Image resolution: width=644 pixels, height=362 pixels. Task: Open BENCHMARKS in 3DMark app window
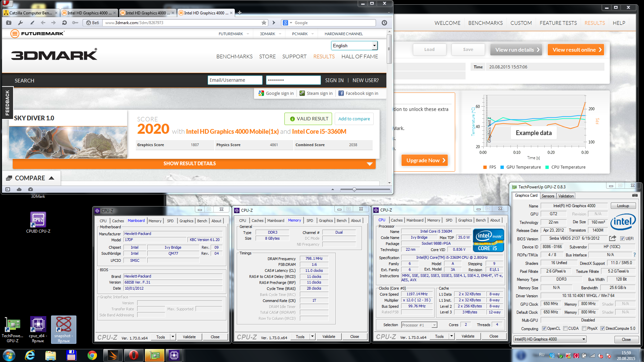(x=485, y=23)
